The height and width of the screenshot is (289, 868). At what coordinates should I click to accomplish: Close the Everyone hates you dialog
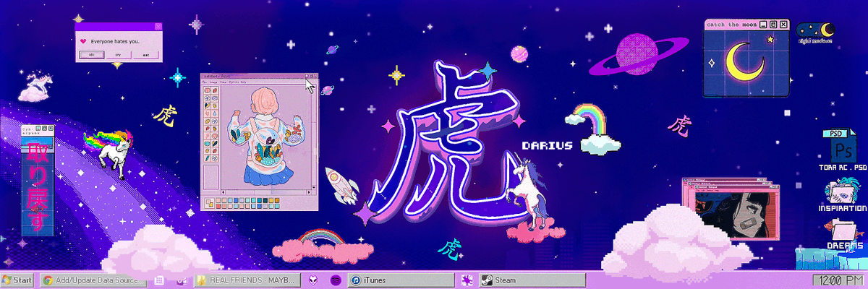158,27
